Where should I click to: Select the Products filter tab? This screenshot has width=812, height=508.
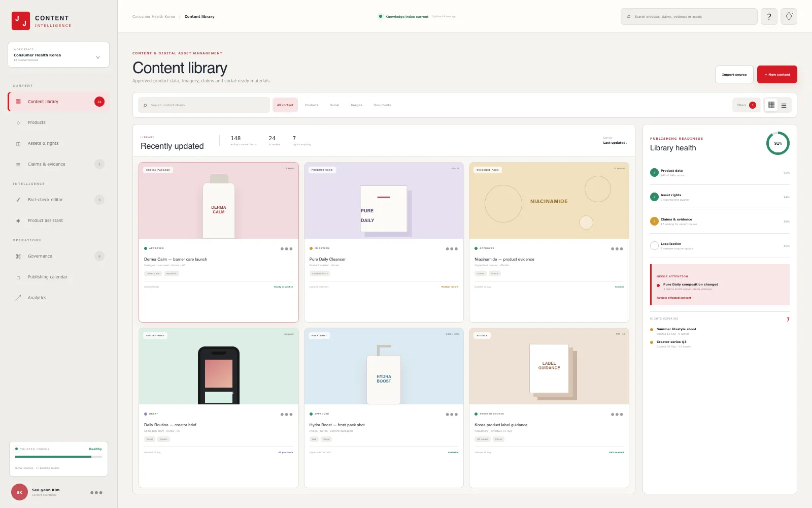tap(312, 105)
